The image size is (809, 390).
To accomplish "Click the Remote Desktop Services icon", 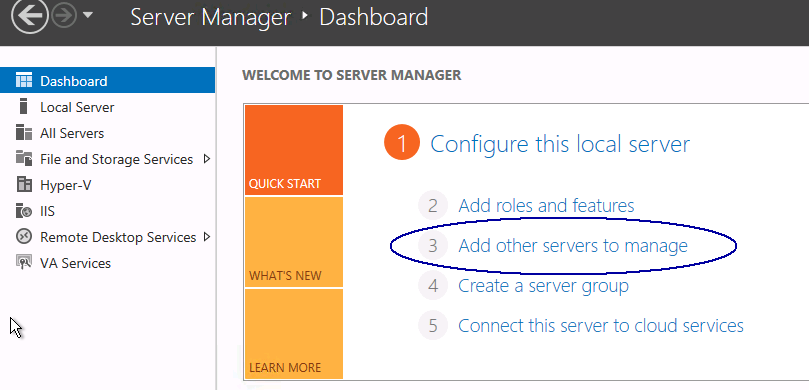I will coord(24,236).
